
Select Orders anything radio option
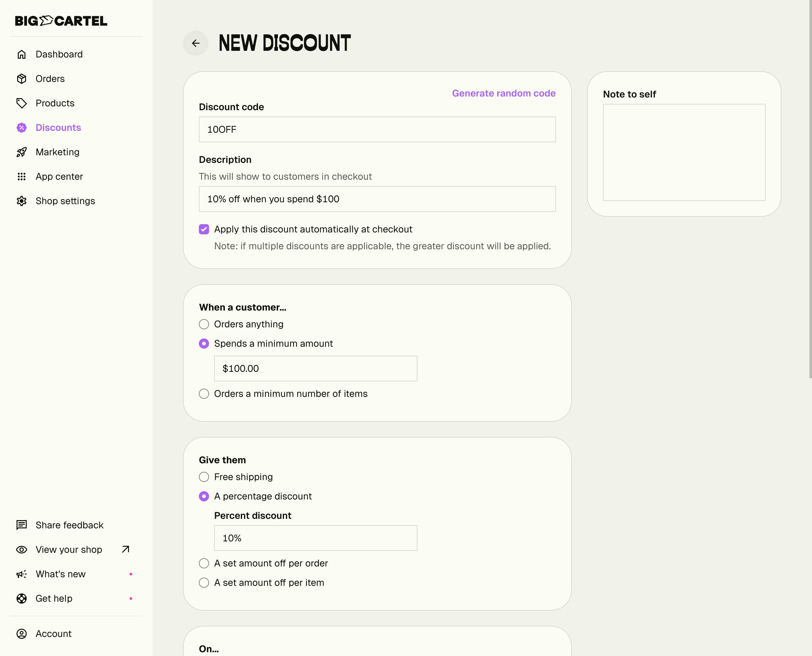pos(204,324)
